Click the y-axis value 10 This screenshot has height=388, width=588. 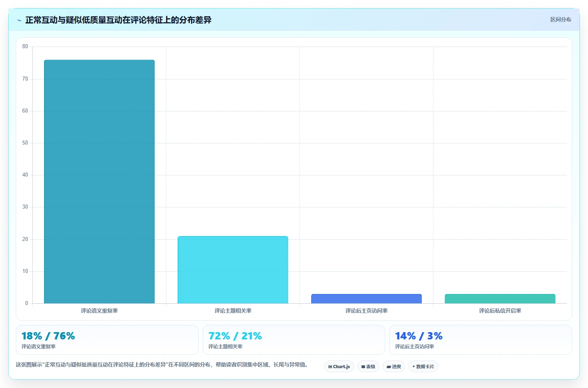(x=25, y=271)
